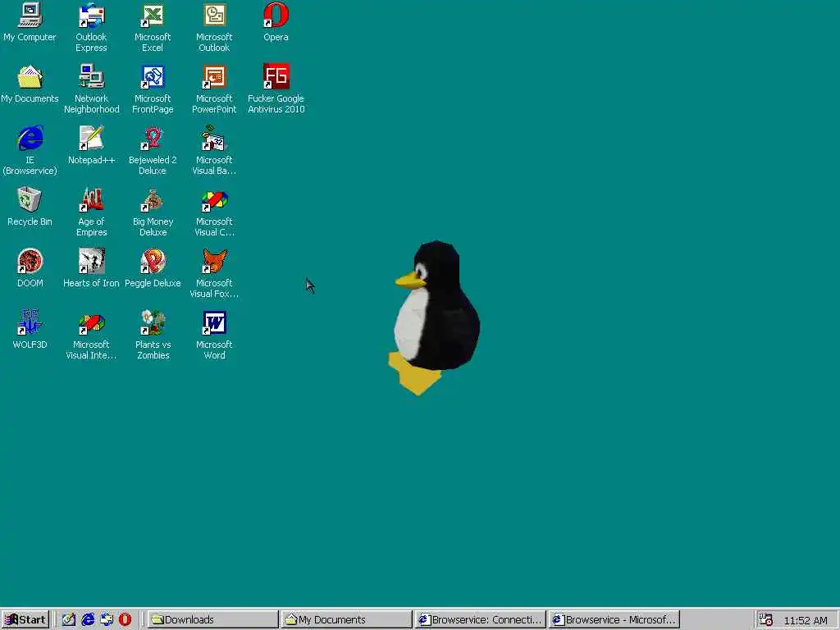This screenshot has width=840, height=630.
Task: Click the 11:52 AM clock
Action: click(806, 620)
